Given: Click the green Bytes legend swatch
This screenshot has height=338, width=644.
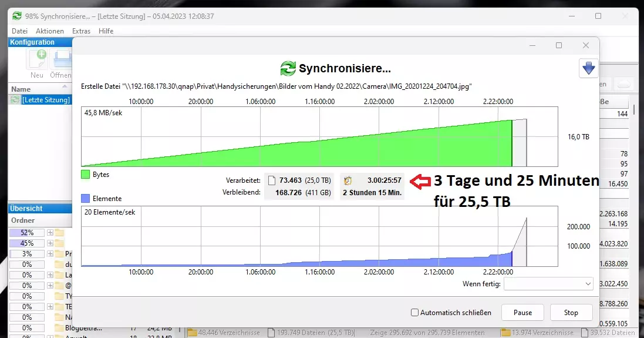Looking at the screenshot, I should click(86, 175).
